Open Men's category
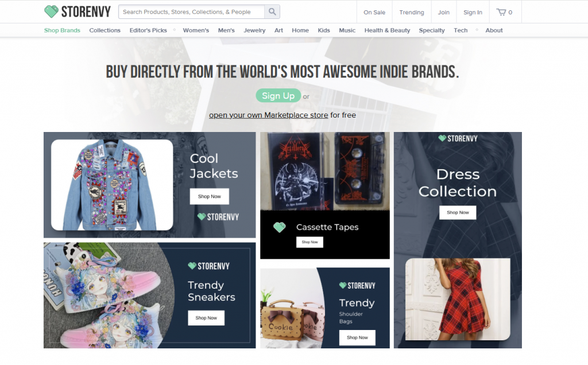 coord(226,30)
